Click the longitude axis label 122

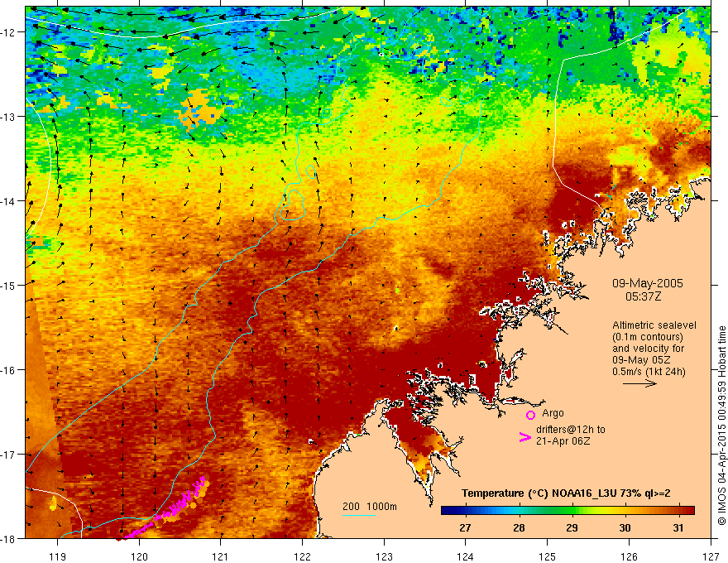click(302, 556)
